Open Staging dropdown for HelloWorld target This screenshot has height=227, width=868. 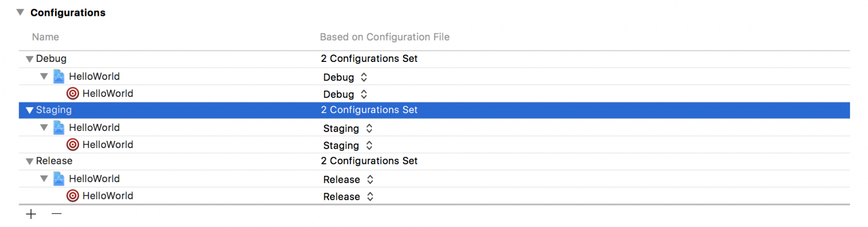tap(348, 145)
